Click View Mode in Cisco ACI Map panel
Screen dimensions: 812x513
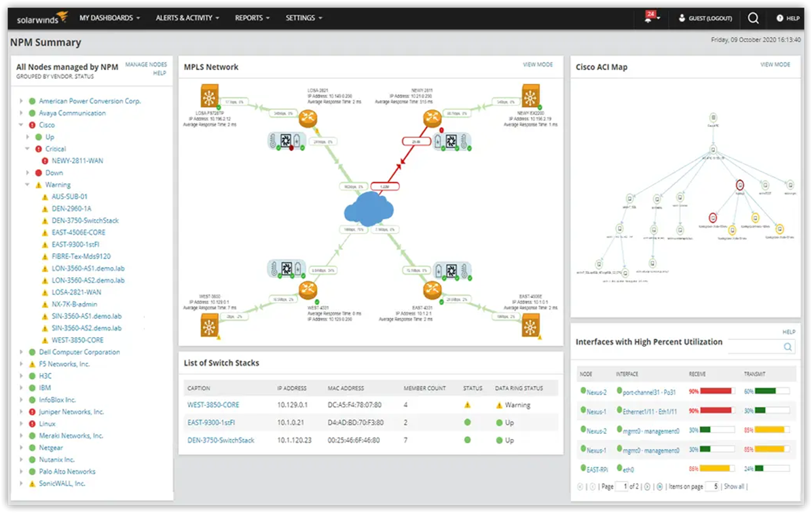click(775, 65)
